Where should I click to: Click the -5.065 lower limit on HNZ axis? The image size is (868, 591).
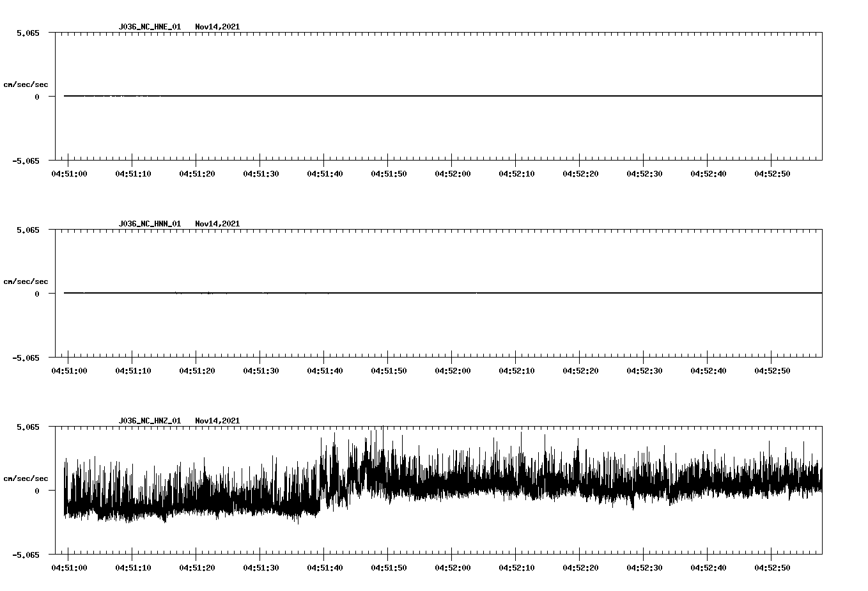coord(26,555)
